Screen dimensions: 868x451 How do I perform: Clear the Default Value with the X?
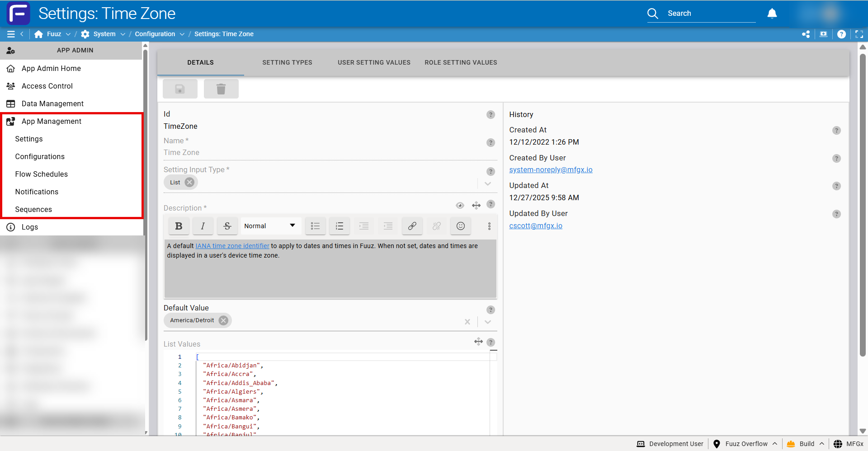point(467,322)
